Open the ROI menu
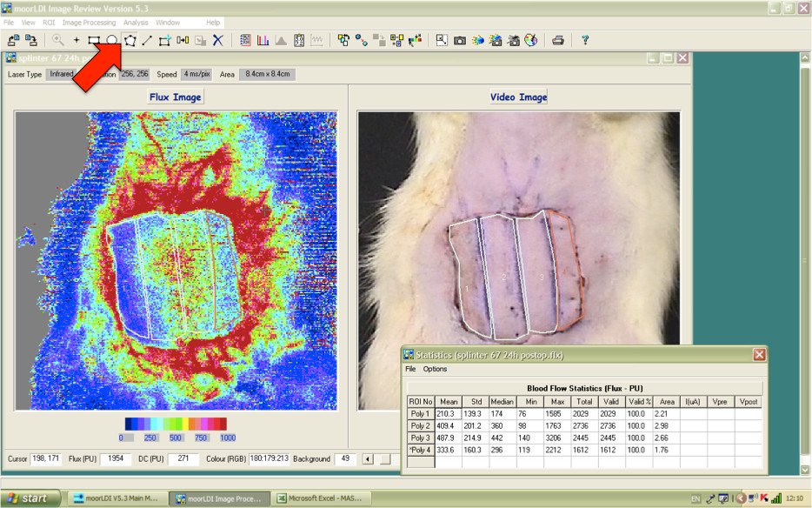The image size is (812, 508). (x=49, y=22)
